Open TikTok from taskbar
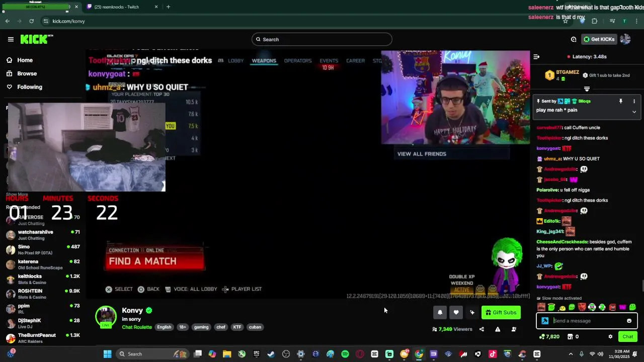The image size is (644, 362). (493, 354)
